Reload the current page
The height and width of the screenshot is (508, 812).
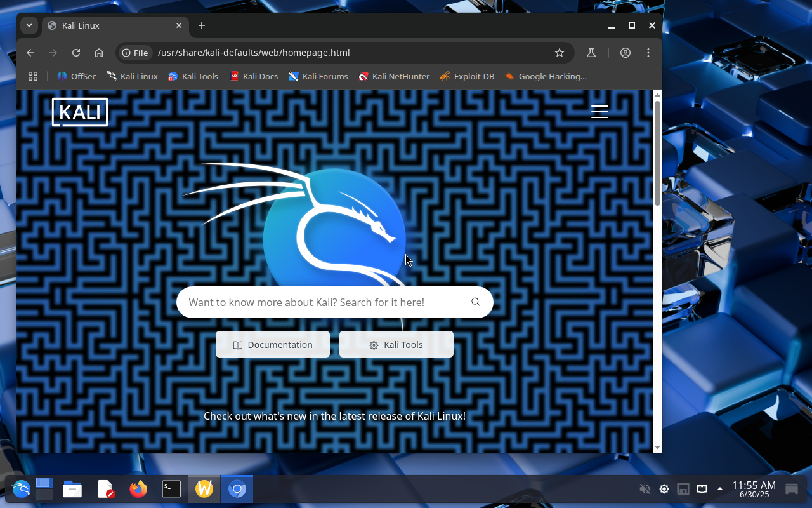76,53
